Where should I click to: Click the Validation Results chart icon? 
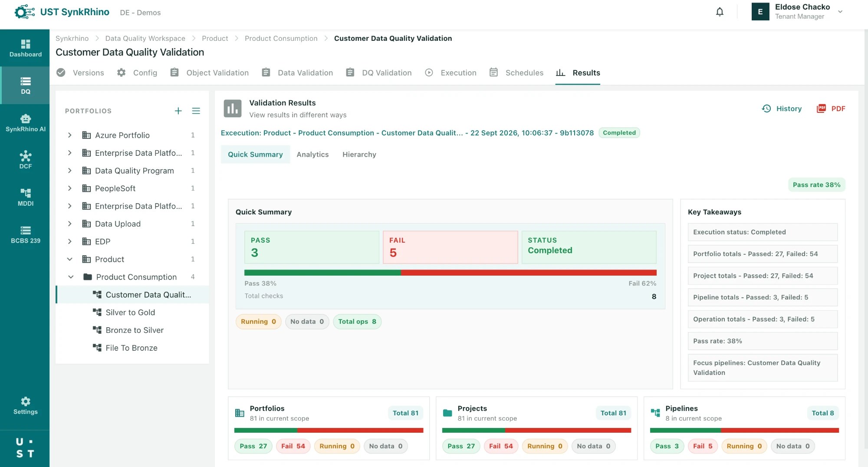pos(233,109)
